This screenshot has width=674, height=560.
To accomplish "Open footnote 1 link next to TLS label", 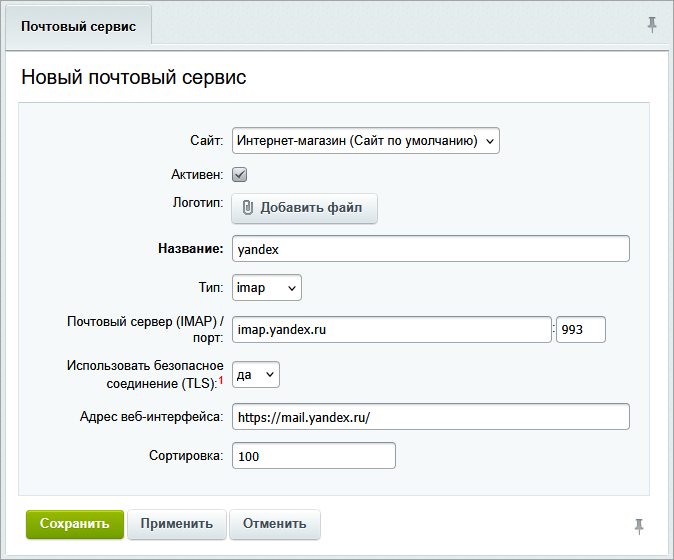I will tap(220, 380).
